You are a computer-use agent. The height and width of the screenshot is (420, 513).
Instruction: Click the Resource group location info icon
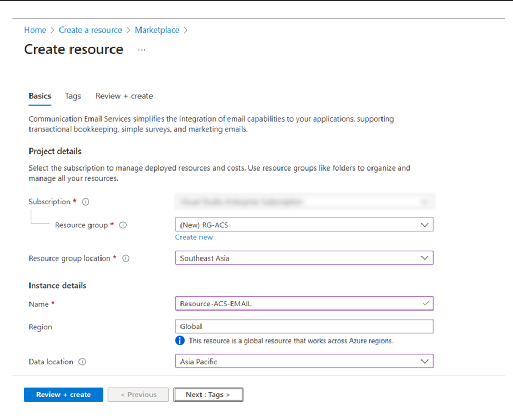coord(126,258)
